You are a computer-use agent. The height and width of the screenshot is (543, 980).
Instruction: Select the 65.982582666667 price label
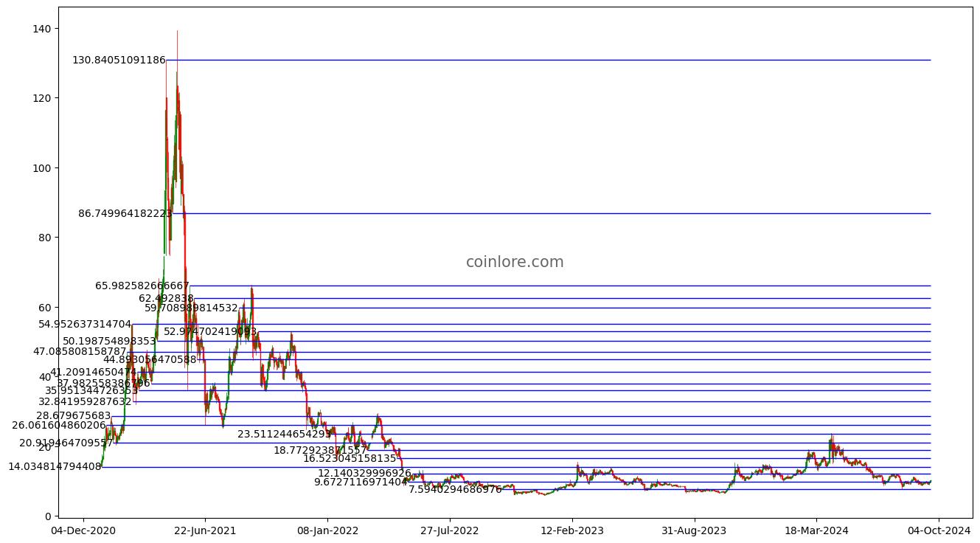(x=142, y=286)
